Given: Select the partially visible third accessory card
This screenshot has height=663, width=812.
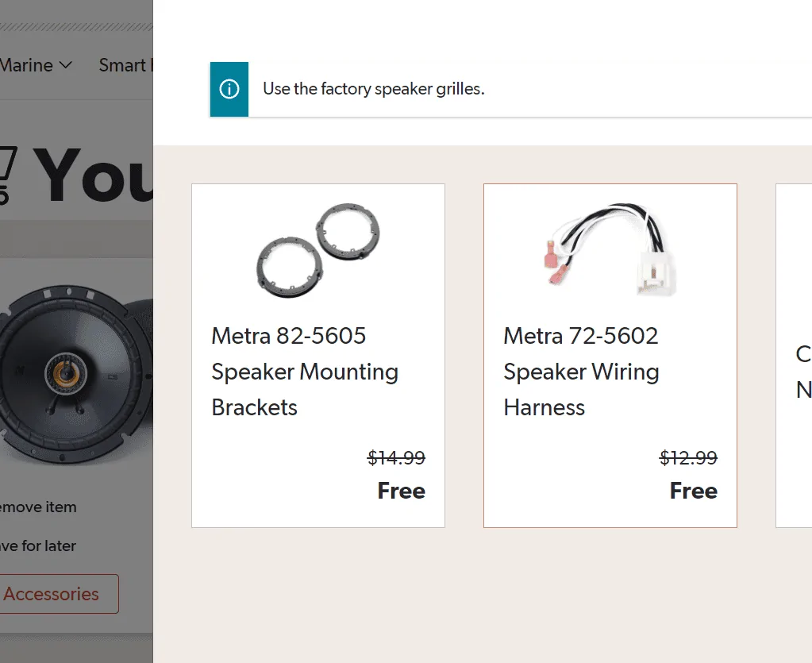Looking at the screenshot, I should tap(794, 356).
